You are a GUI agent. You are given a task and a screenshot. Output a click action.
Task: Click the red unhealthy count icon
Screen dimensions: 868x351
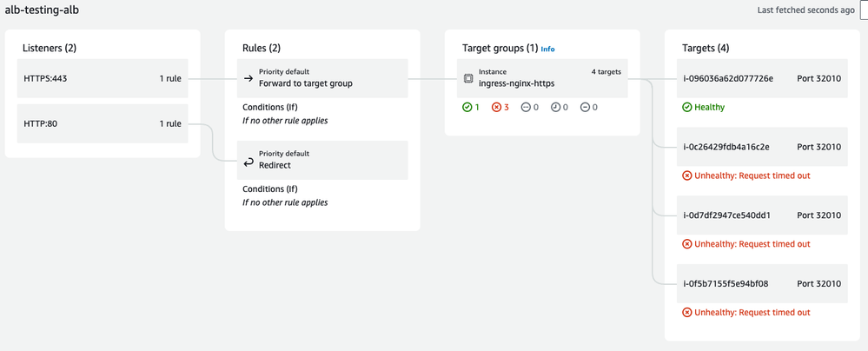(496, 107)
